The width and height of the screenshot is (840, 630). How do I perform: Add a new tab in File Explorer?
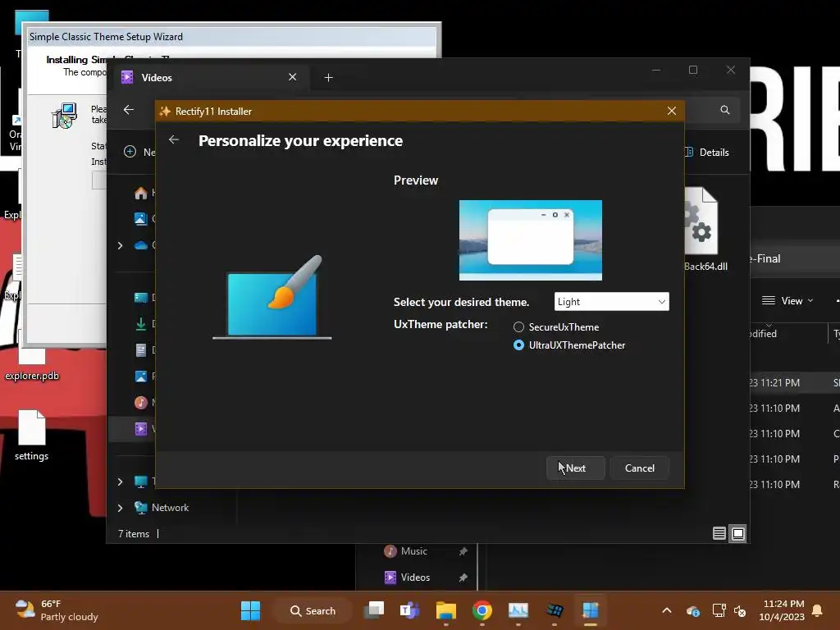click(x=328, y=78)
